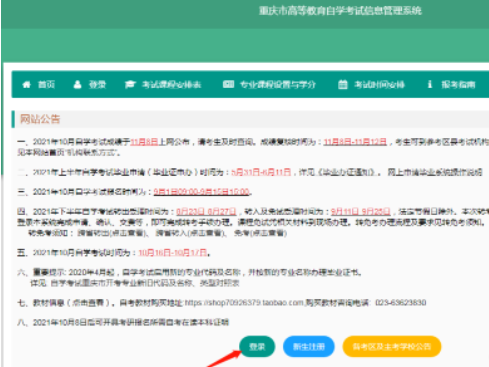489x367 pixels.
Task: Go to 专业课程设置与学分 in navigation
Action: pyautogui.click(x=278, y=85)
